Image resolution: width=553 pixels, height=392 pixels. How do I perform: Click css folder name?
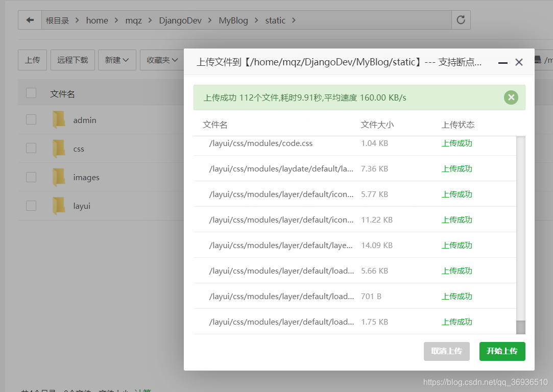coord(79,149)
